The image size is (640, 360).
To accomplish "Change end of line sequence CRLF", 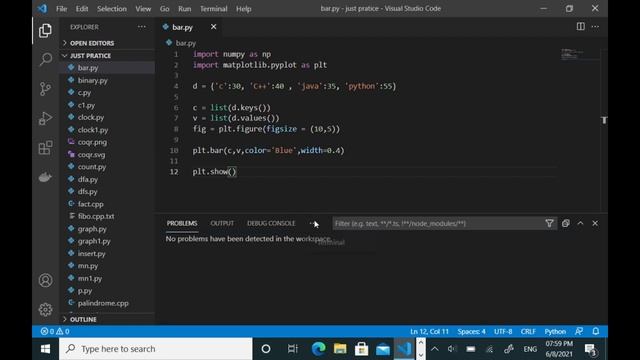I will point(528,331).
